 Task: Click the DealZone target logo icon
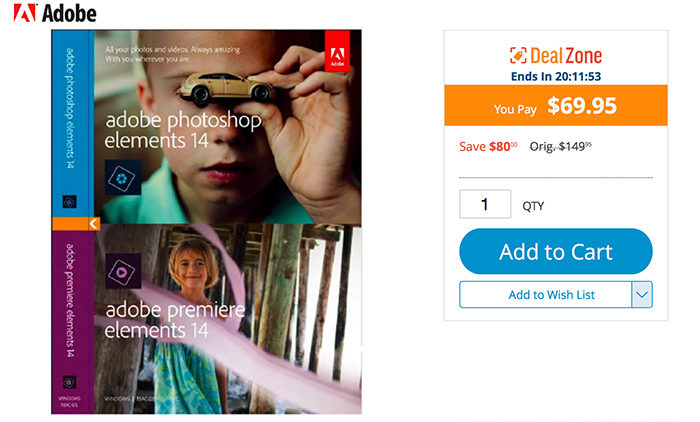point(518,56)
